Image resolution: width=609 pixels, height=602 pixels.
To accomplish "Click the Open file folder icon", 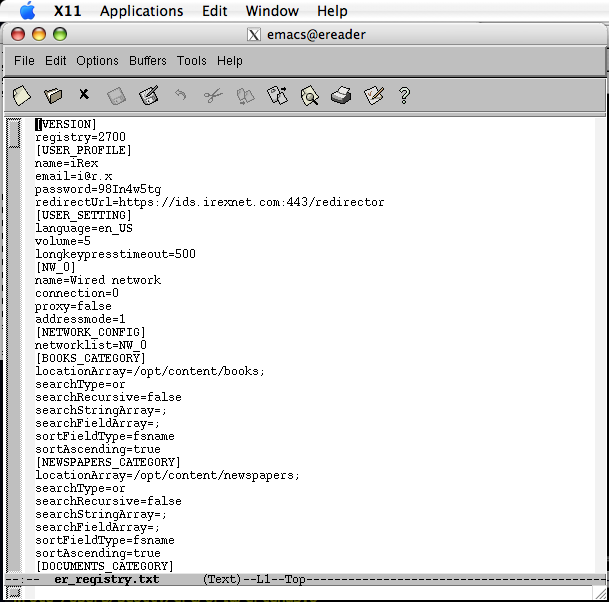I will tap(53, 96).
